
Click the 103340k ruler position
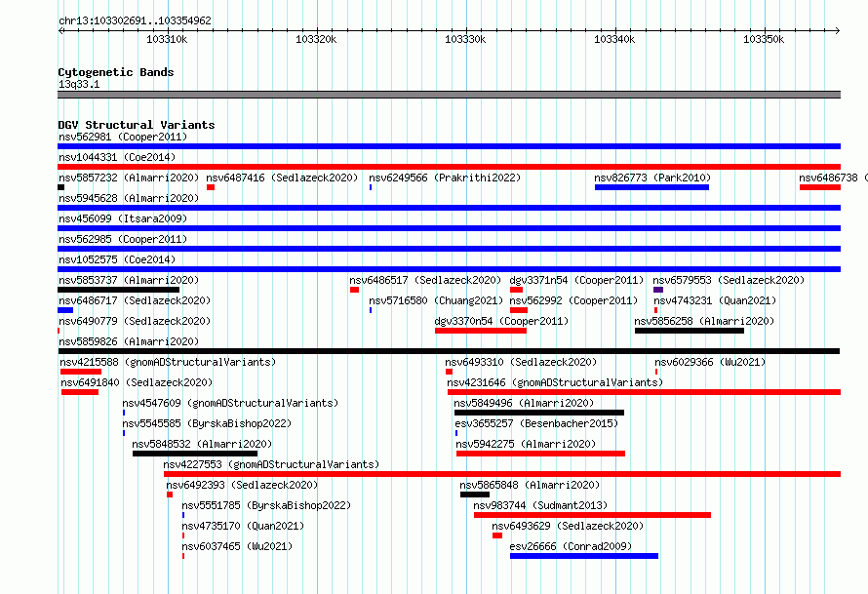[x=614, y=39]
